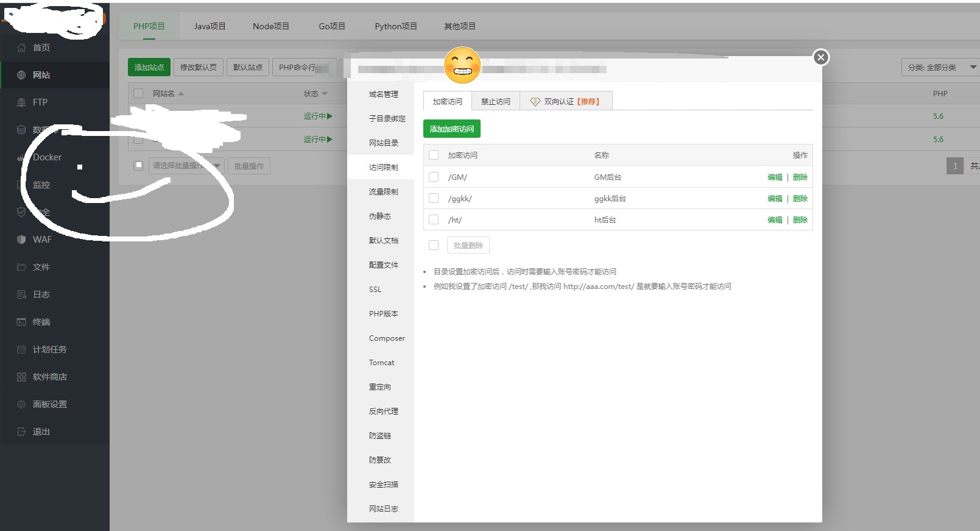Open FTP via its sidebar icon
Viewport: 980px width, 531px height.
pyautogui.click(x=21, y=102)
